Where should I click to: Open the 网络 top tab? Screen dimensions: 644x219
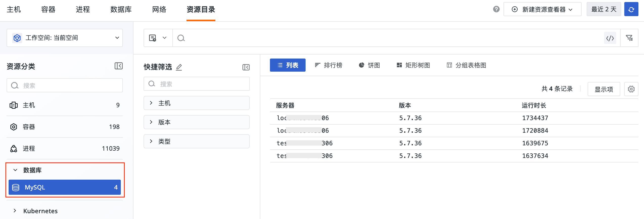click(159, 10)
